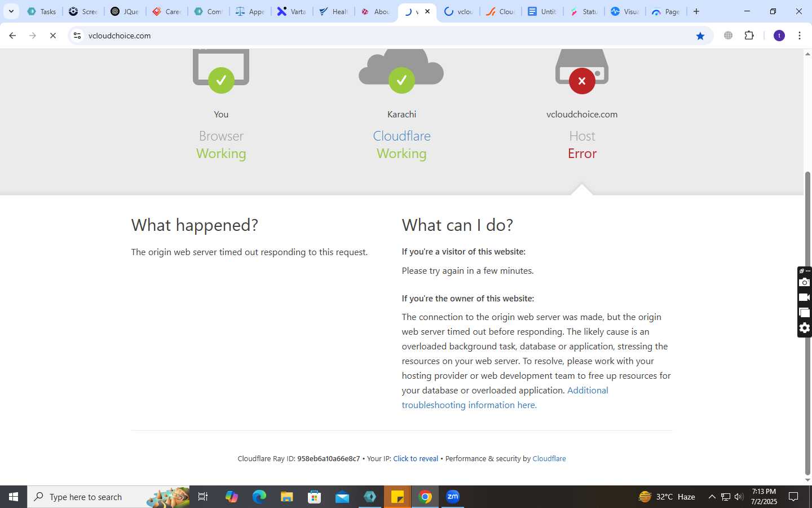
Task: Click the globe icon beside bookmark star
Action: (729, 36)
